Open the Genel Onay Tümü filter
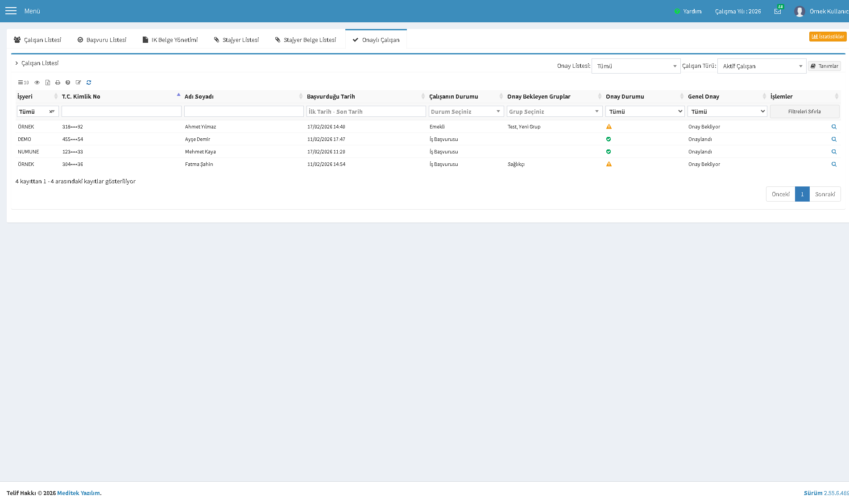 tap(727, 112)
